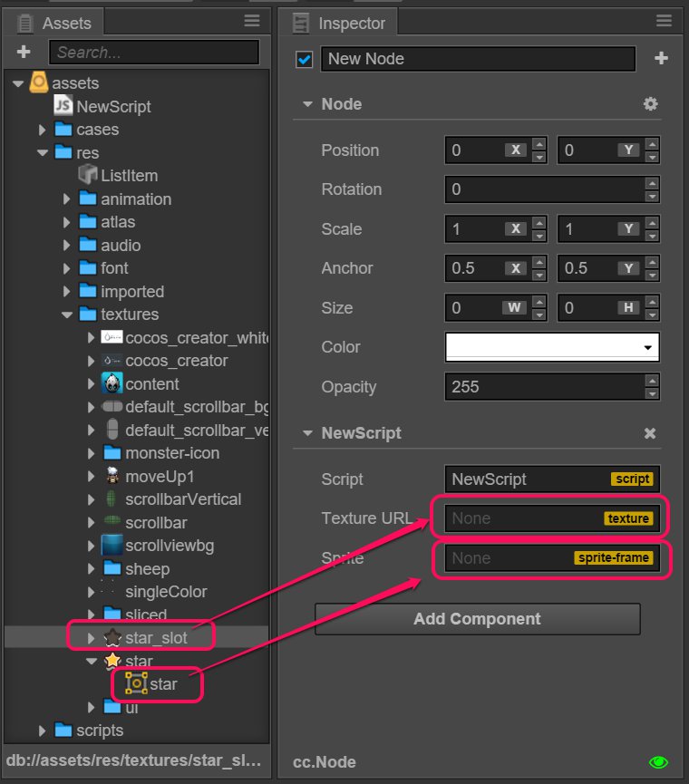
Task: Uncheck the node active checkbox
Action: pos(305,59)
